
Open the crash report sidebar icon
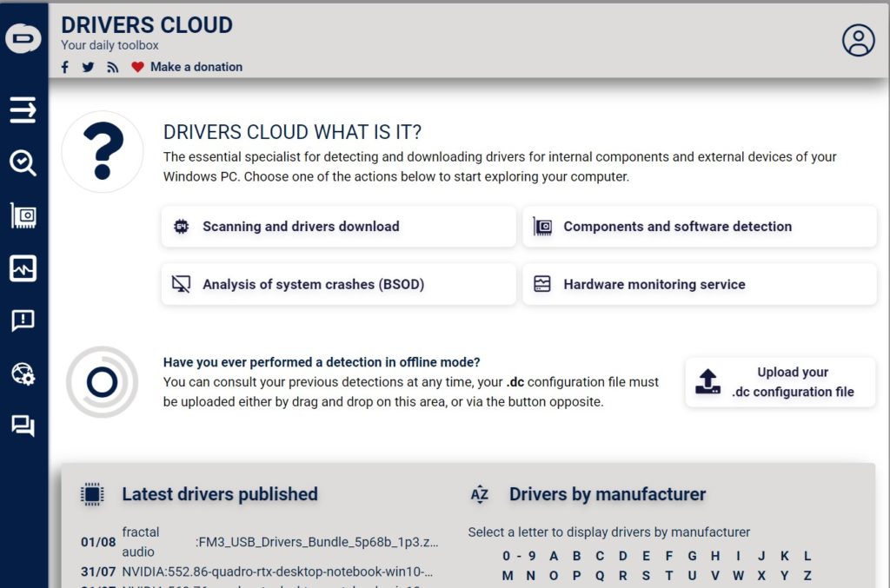tap(23, 320)
